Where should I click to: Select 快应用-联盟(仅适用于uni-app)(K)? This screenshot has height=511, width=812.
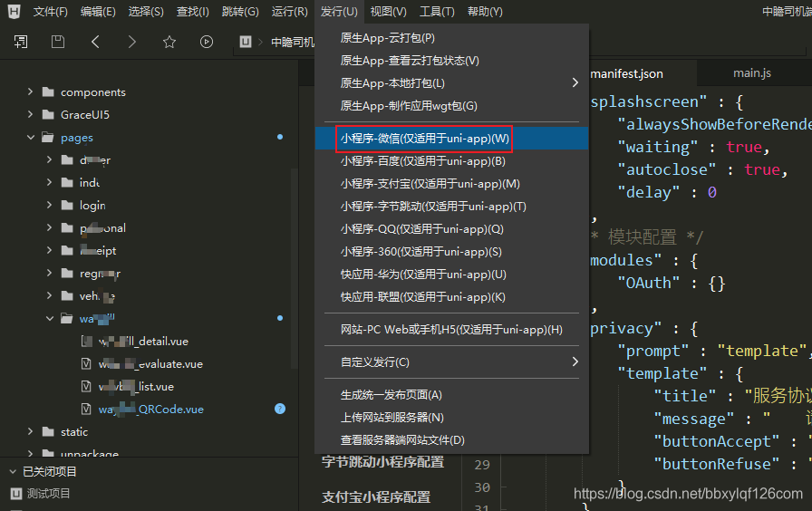(x=451, y=297)
